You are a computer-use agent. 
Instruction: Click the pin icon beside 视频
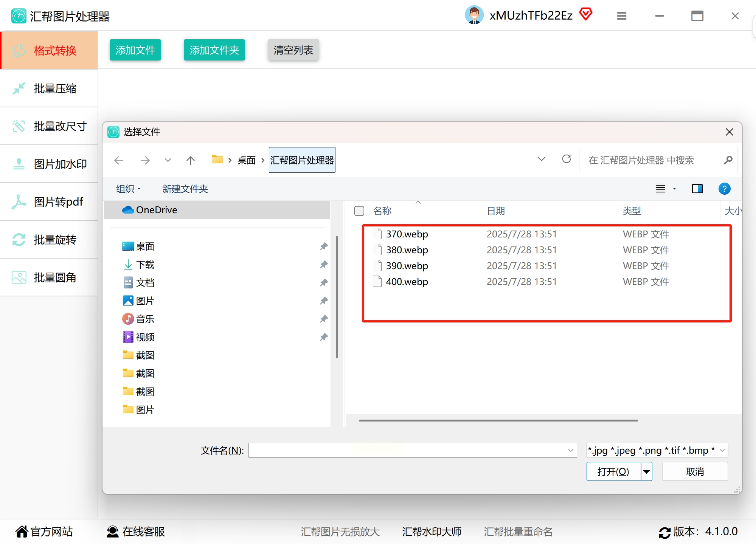point(324,337)
